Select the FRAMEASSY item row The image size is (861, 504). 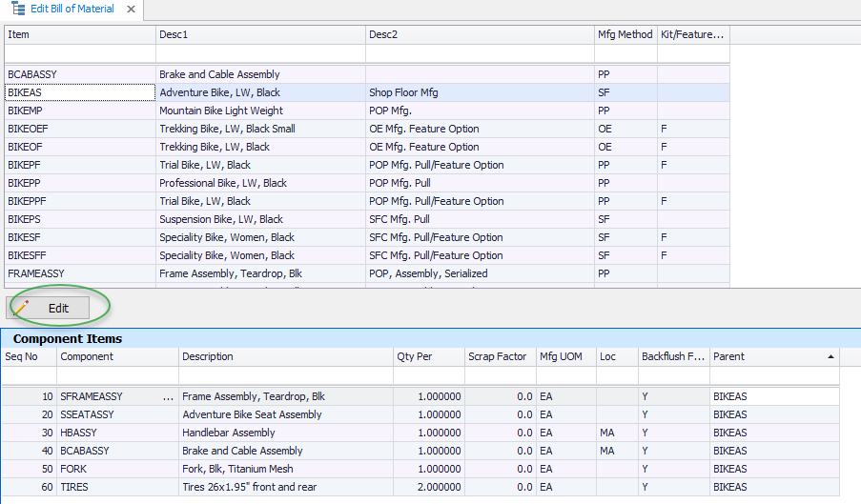tap(367, 273)
